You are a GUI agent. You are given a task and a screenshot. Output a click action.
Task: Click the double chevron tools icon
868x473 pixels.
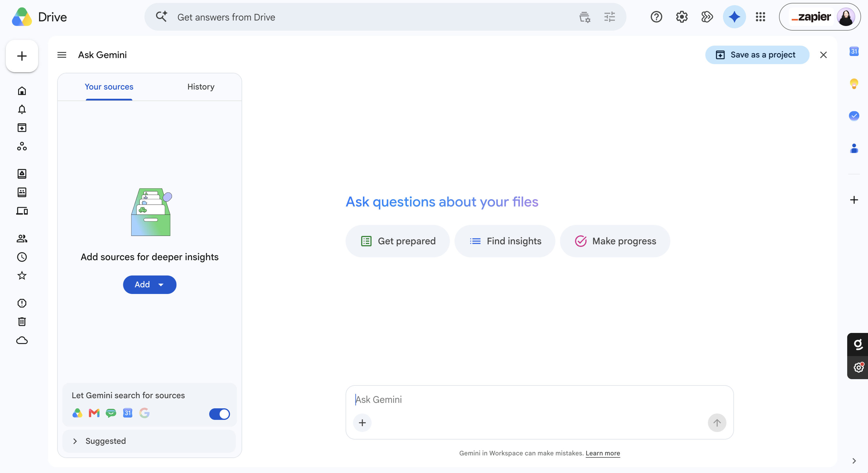[707, 17]
